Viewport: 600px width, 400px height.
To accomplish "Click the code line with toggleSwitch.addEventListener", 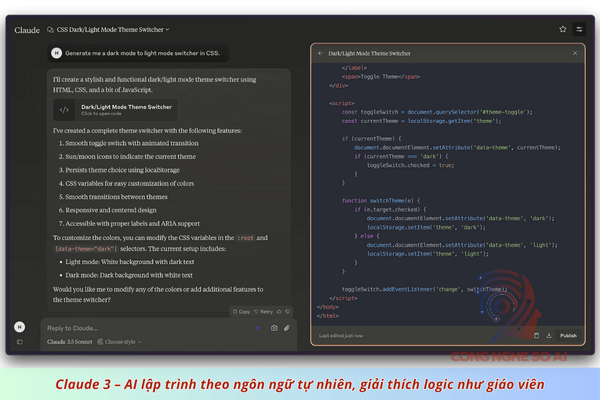I will click(424, 289).
